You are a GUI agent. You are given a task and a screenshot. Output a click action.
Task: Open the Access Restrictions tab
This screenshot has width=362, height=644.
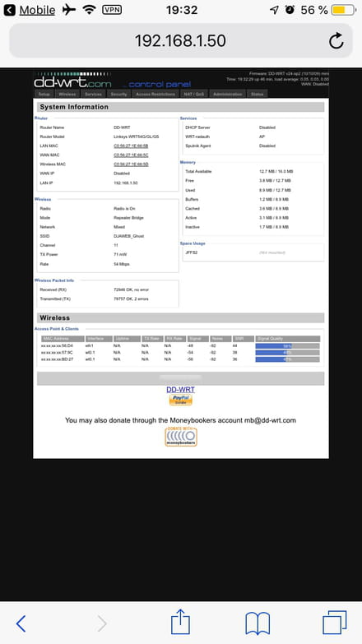[x=155, y=94]
